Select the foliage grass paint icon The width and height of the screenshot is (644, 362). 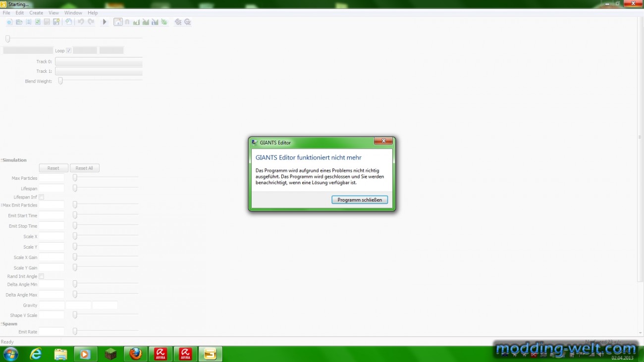164,22
